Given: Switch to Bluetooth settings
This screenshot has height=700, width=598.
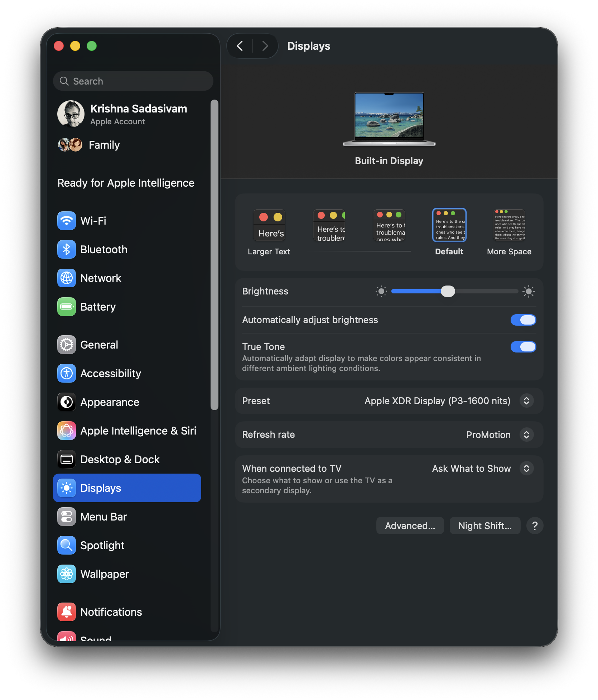Looking at the screenshot, I should pyautogui.click(x=127, y=249).
